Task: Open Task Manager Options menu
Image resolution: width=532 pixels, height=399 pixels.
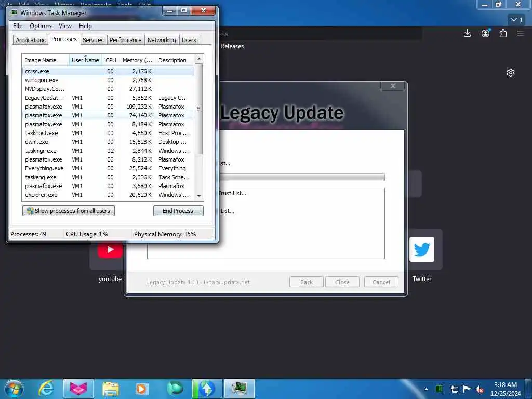Action: pos(41,26)
